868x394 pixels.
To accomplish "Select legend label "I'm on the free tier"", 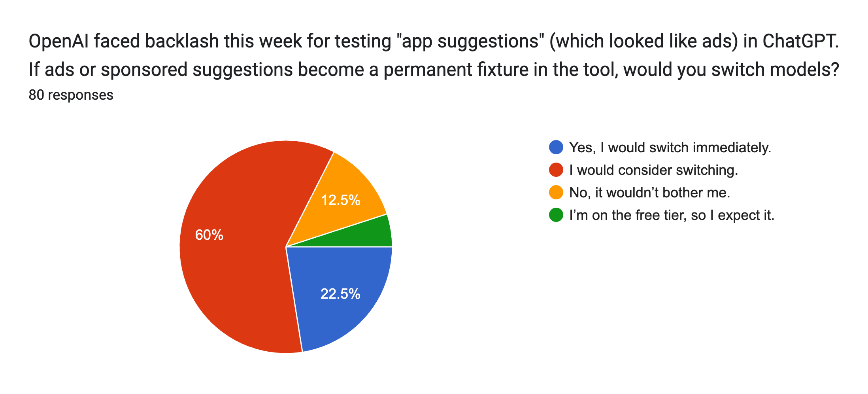I will click(672, 215).
